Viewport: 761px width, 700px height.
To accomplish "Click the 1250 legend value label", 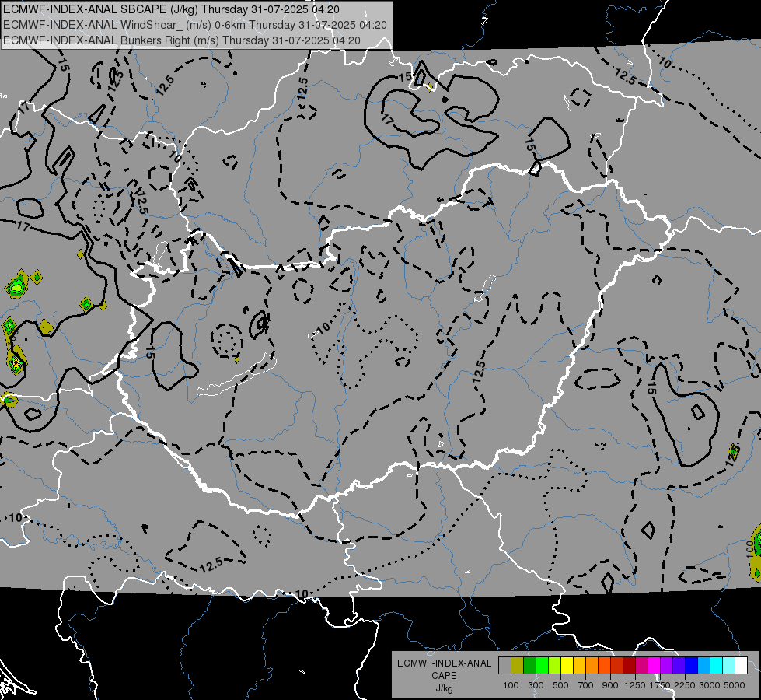I will coord(635,685).
